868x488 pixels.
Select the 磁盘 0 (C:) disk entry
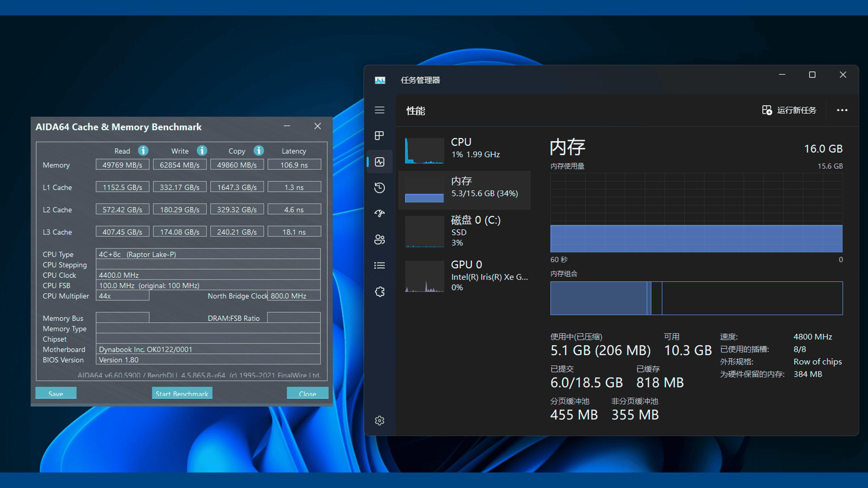click(465, 231)
